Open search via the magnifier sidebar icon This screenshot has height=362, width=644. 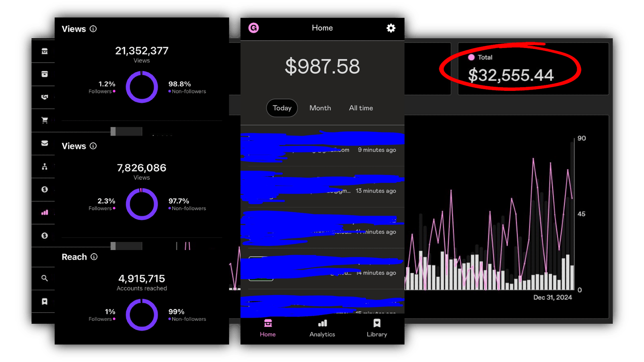(45, 278)
